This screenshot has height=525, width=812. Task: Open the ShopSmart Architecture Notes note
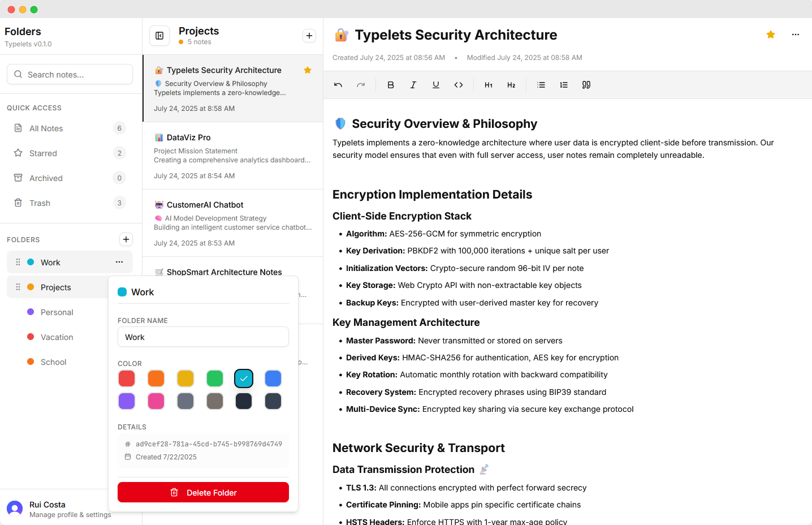tap(224, 272)
